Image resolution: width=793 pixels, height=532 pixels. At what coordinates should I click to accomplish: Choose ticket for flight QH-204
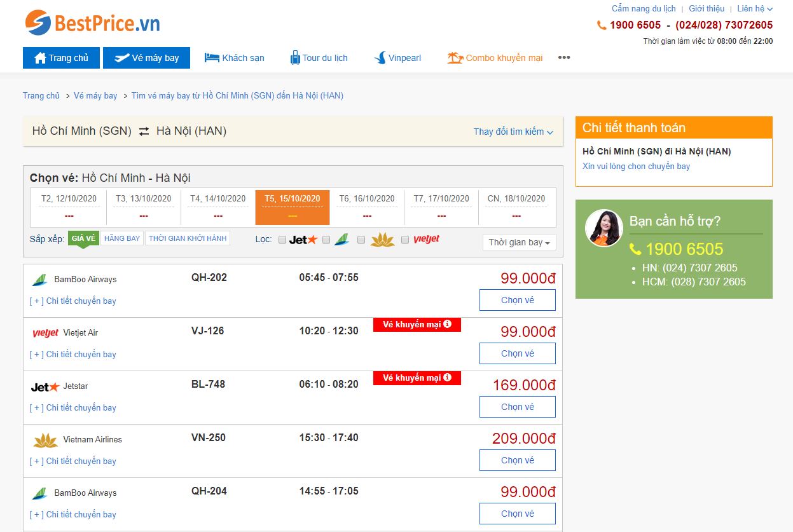tap(518, 514)
